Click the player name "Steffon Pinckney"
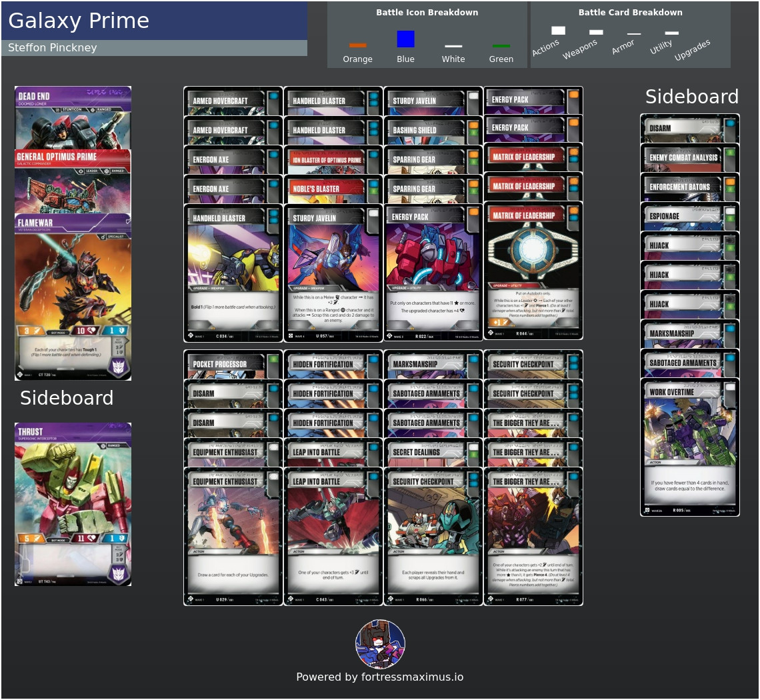Screen dimensions: 760x700 (53, 47)
